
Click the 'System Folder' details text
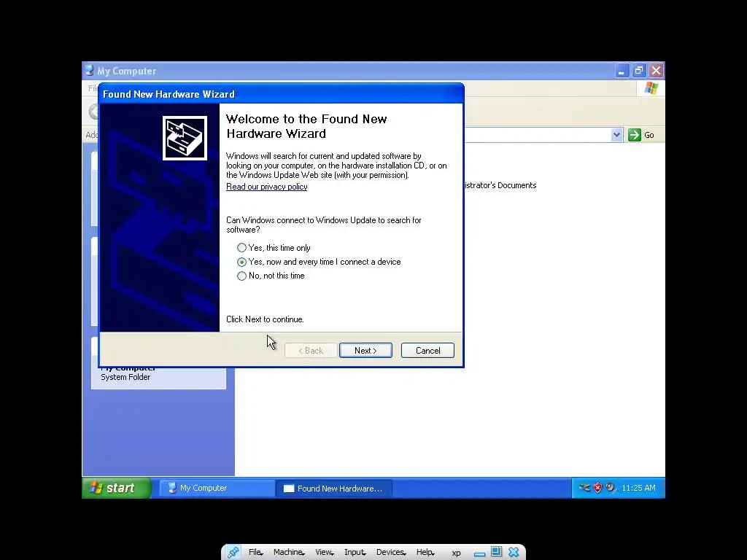pos(125,377)
